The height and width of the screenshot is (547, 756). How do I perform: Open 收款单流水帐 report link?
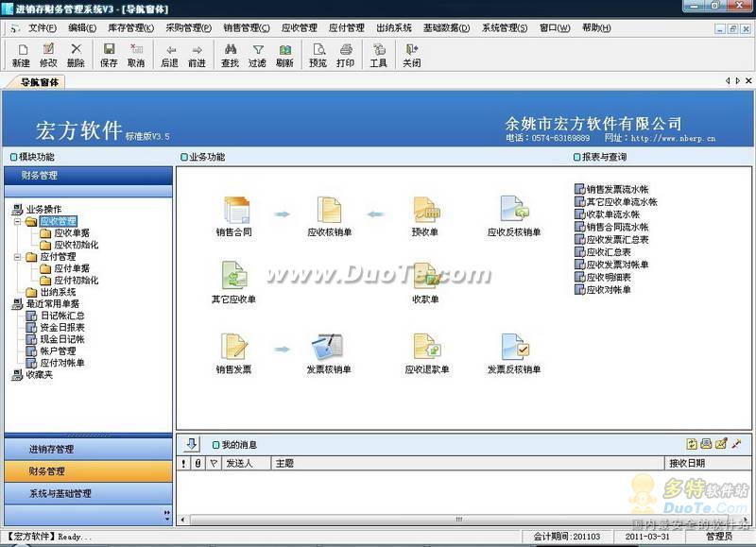tap(612, 214)
